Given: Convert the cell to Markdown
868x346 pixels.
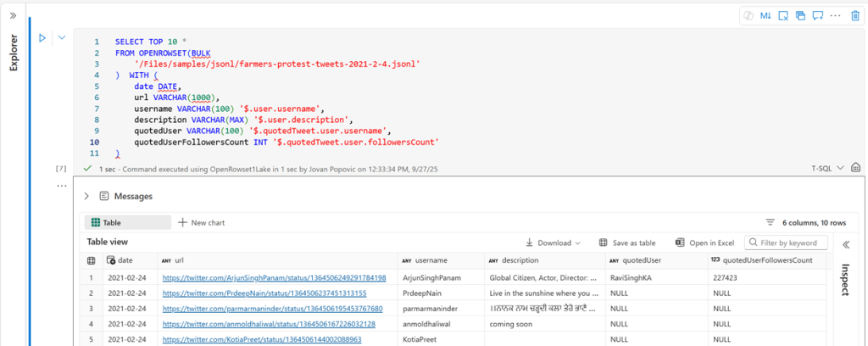Looking at the screenshot, I should click(764, 15).
